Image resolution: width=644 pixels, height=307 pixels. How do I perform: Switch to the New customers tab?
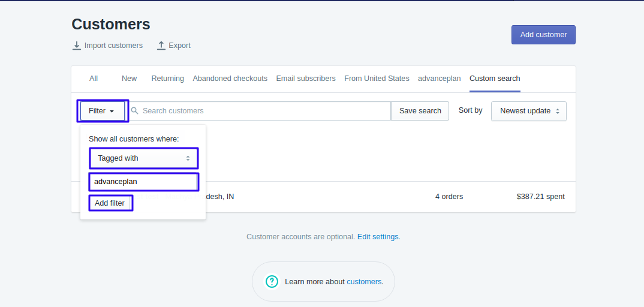130,79
